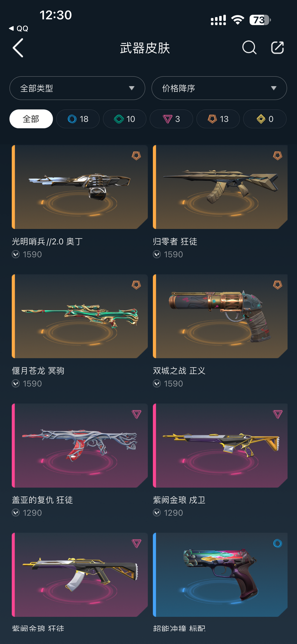Filter by blue tier showing 18
The height and width of the screenshot is (644, 297).
pyautogui.click(x=78, y=119)
